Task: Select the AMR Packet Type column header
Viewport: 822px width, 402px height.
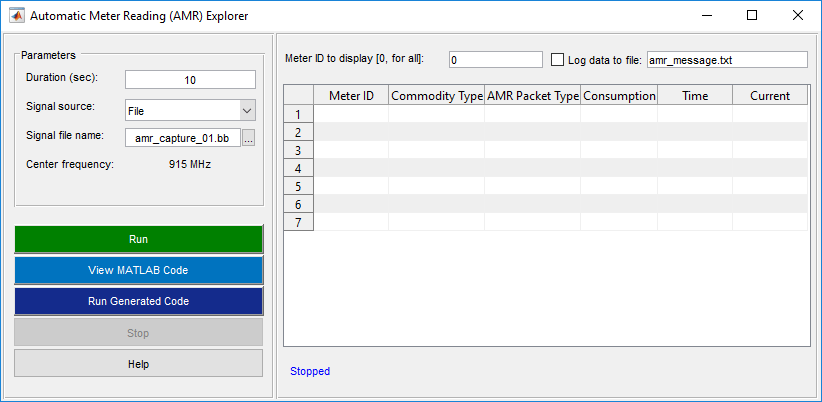Action: click(x=533, y=96)
